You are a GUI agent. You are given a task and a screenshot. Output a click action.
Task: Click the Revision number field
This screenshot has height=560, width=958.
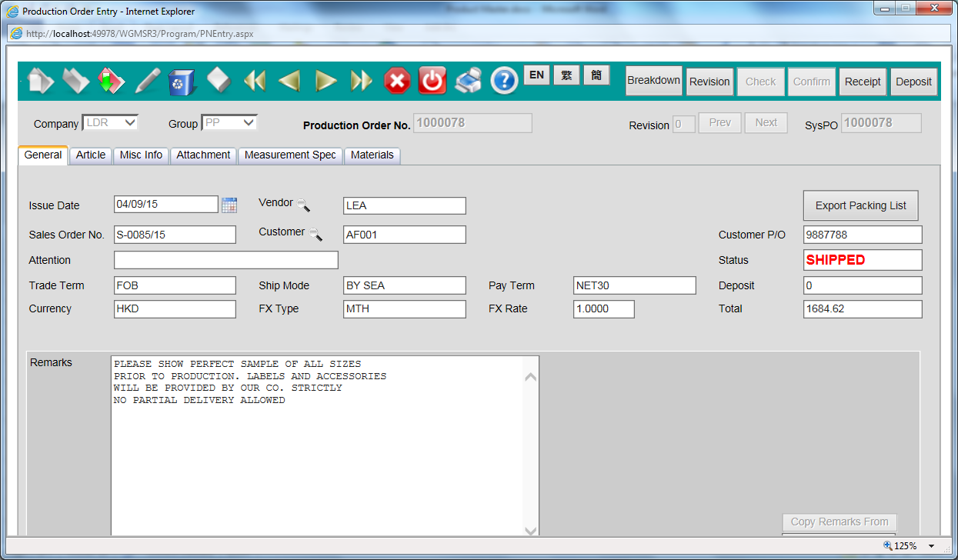pyautogui.click(x=684, y=124)
